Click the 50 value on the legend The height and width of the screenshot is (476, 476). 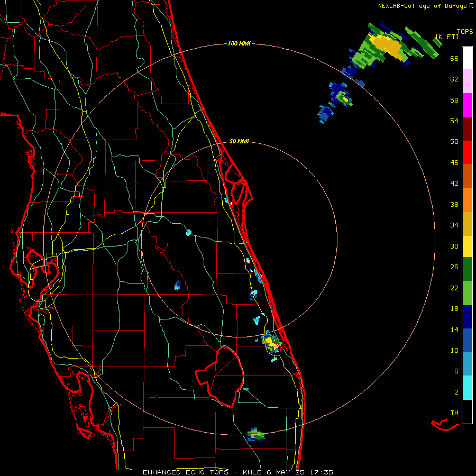point(454,142)
